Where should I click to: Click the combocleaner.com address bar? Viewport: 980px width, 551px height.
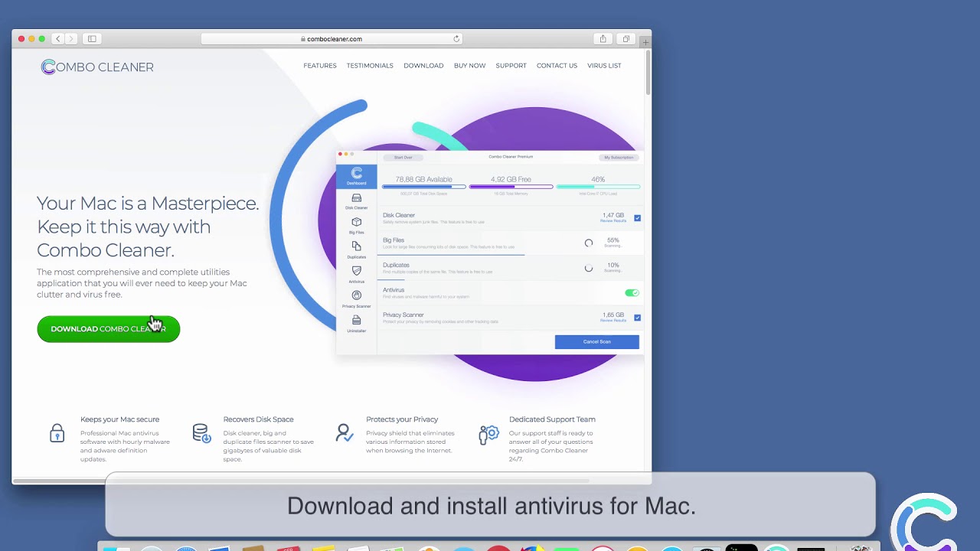(332, 39)
